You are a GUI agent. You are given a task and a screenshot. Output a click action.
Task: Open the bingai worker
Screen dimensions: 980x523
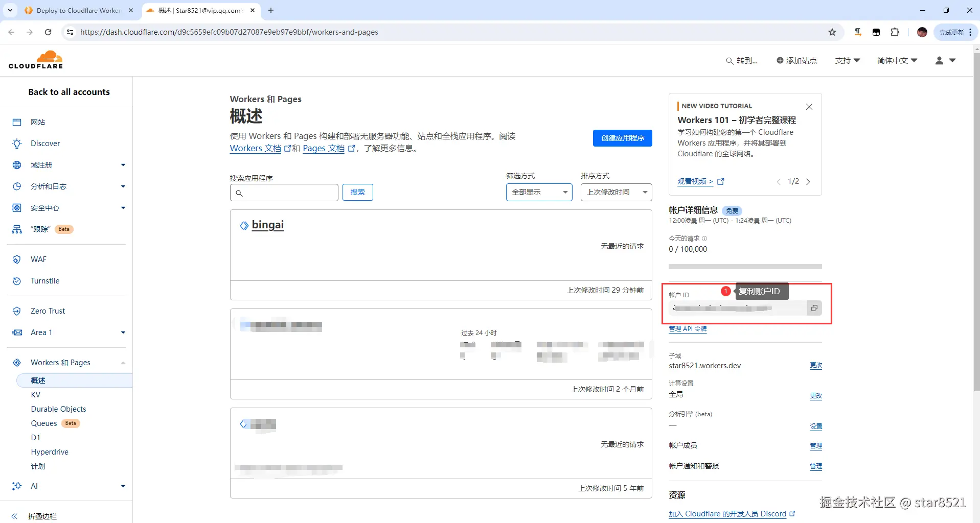268,225
